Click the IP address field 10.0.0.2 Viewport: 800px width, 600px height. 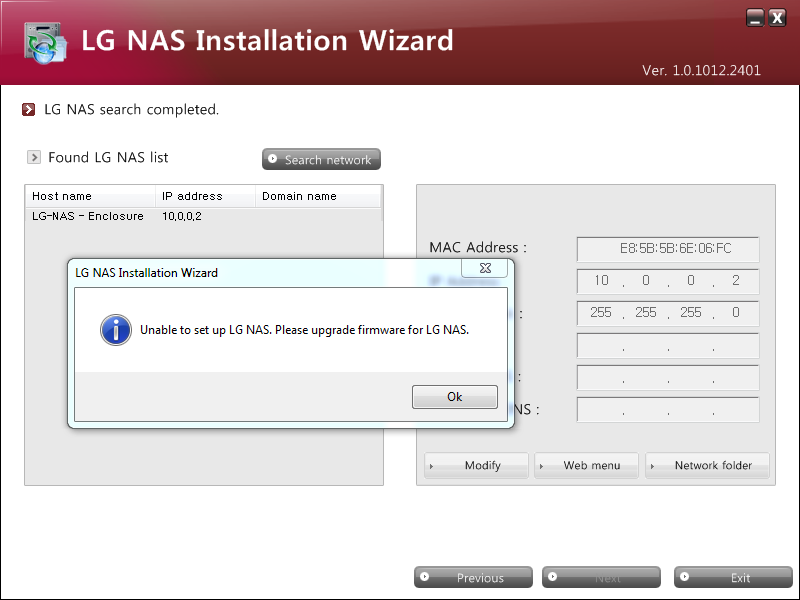click(668, 281)
